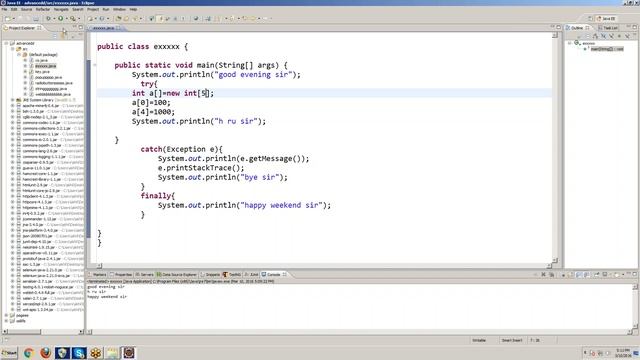Collapse the JRE System Library node
Image resolution: width=640 pixels, height=360 pixels.
click(x=12, y=100)
